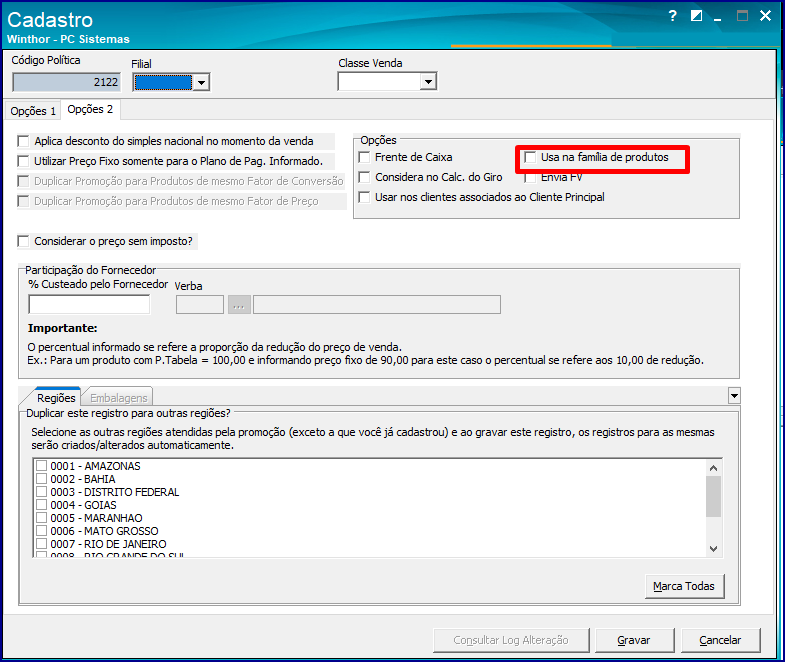Click the Verba description field
This screenshot has width=785, height=662.
pos(376,304)
